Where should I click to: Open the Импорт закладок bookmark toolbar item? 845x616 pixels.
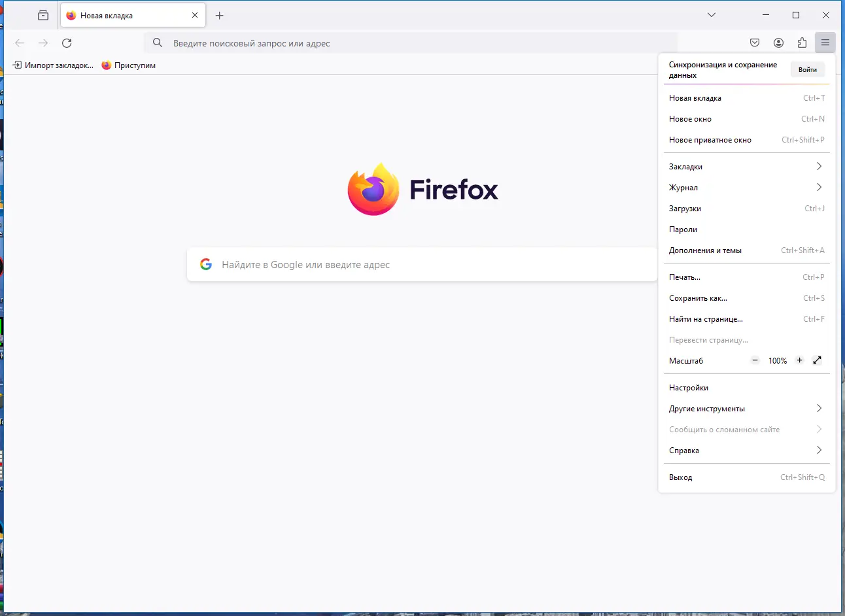point(53,65)
